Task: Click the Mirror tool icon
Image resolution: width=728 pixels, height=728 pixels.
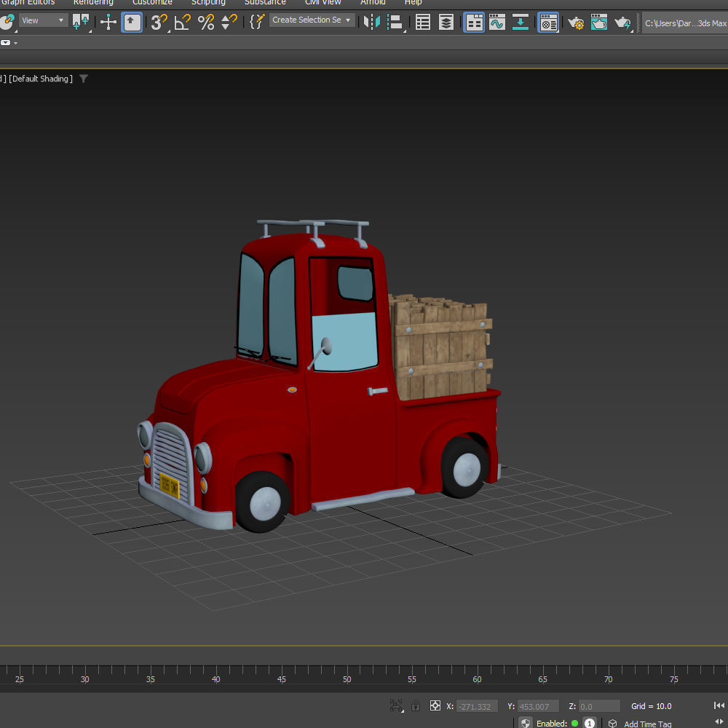Action: [372, 22]
